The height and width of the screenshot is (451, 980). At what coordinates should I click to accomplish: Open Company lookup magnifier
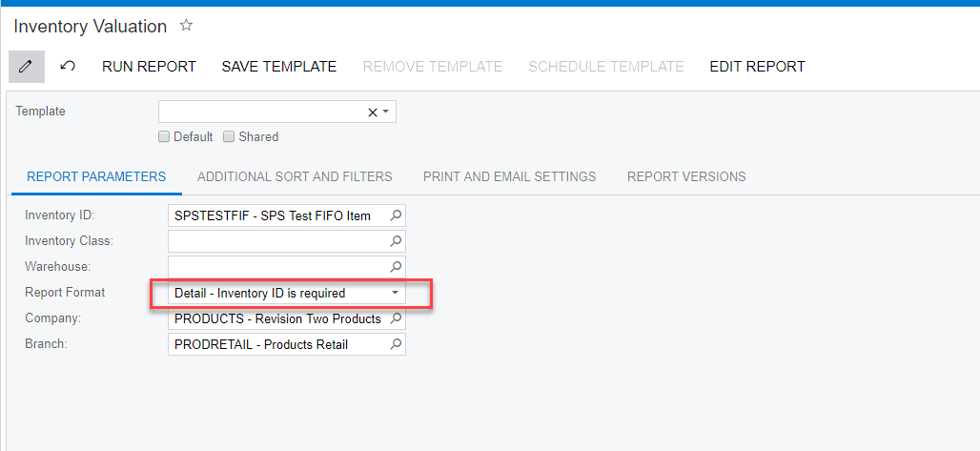(x=397, y=318)
